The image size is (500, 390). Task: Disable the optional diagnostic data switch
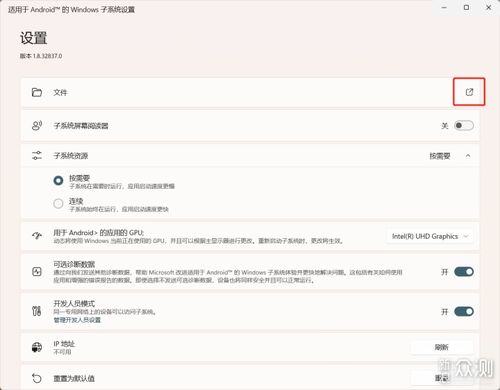coord(464,272)
